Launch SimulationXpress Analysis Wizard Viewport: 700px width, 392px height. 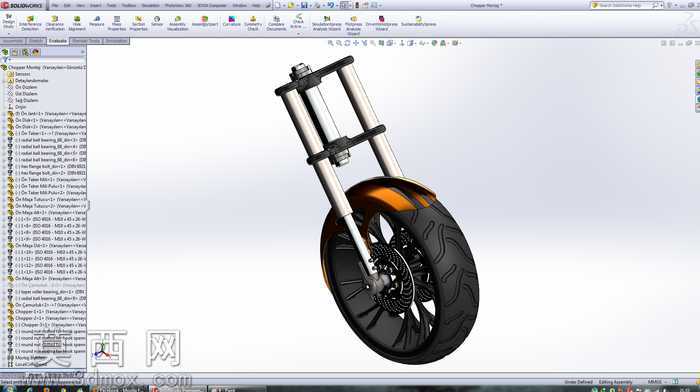click(327, 23)
